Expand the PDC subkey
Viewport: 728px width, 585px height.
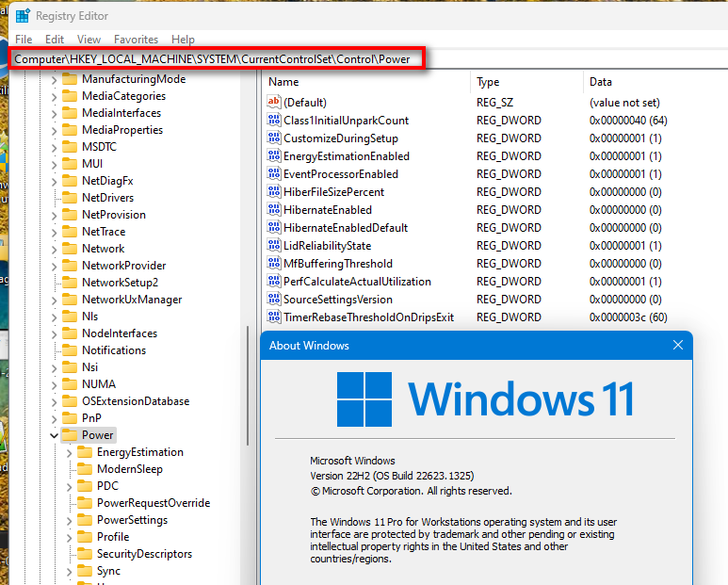click(69, 487)
